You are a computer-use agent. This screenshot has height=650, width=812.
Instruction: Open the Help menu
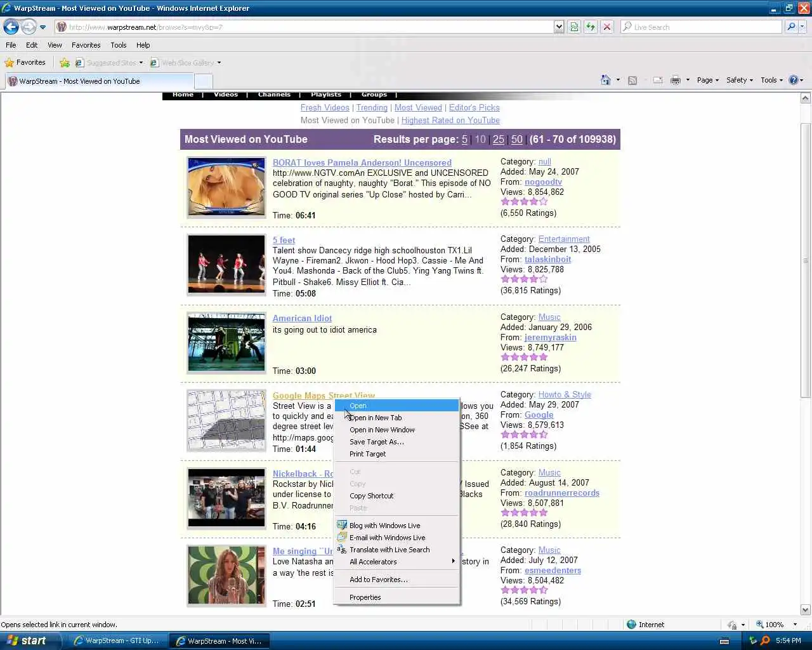[x=143, y=45]
